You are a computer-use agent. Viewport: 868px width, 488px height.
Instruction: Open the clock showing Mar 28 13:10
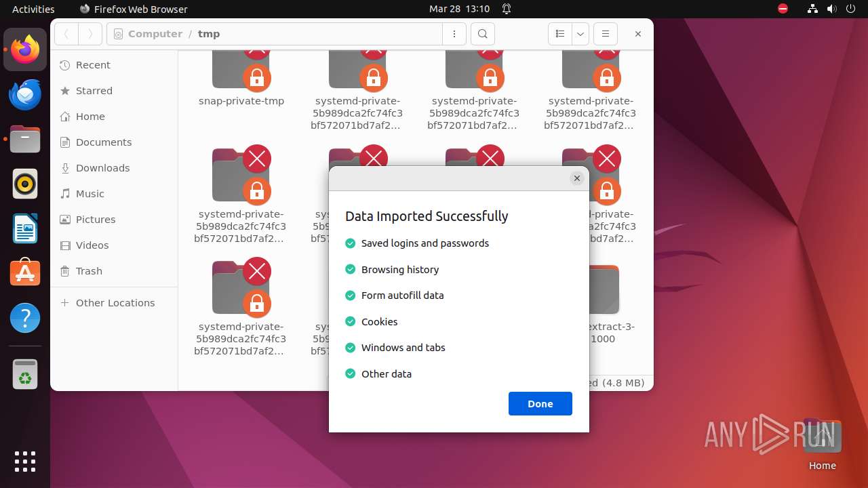click(459, 9)
